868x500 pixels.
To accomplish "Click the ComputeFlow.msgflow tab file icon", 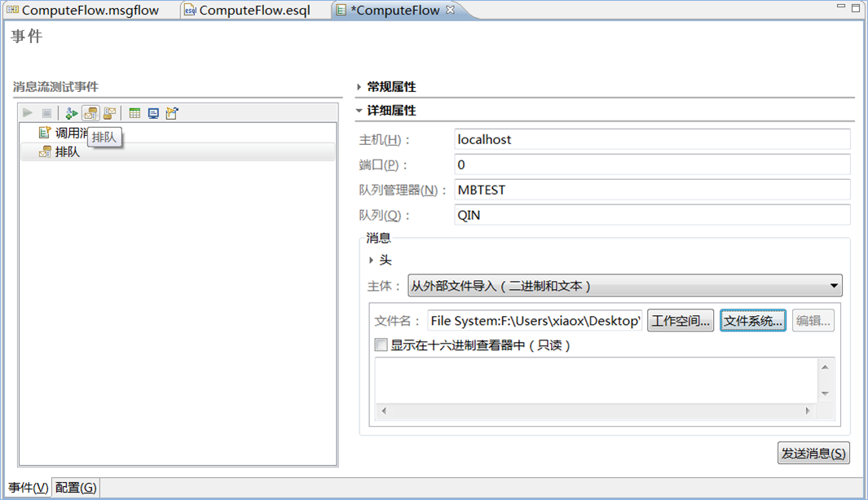I will click(x=12, y=10).
